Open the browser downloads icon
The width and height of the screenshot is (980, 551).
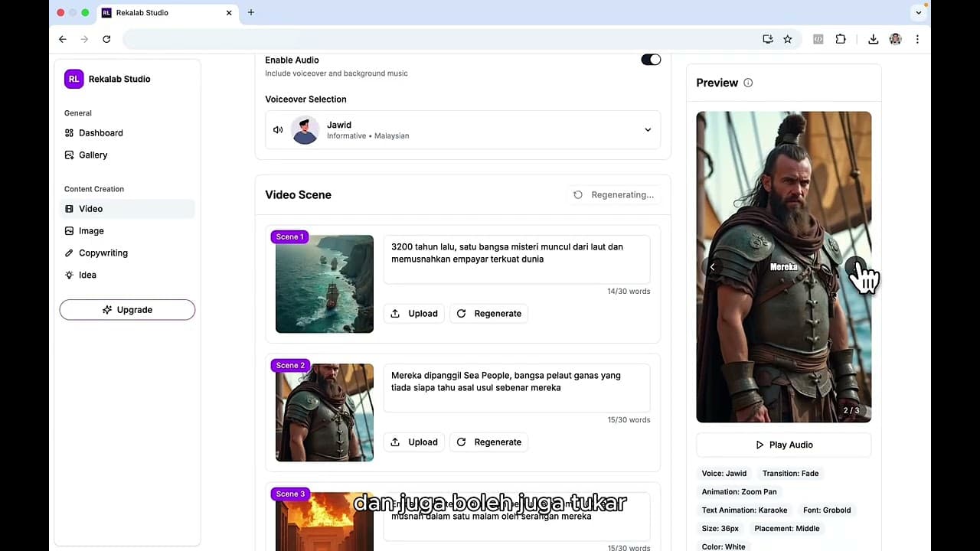tap(873, 39)
